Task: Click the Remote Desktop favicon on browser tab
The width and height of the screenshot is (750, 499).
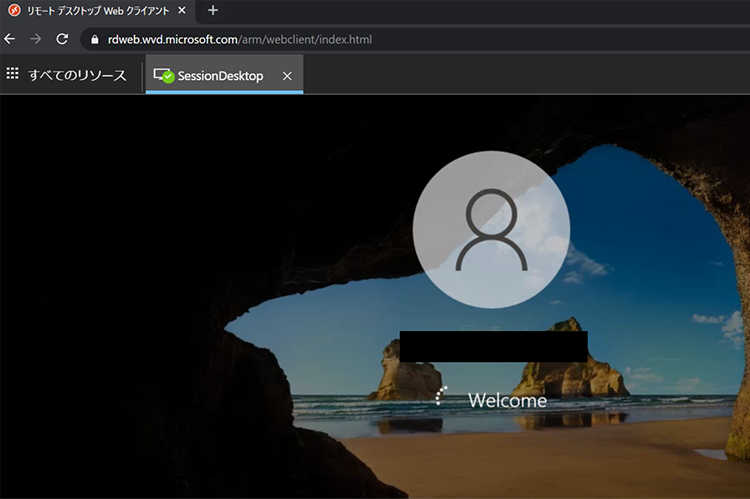Action: point(14,10)
